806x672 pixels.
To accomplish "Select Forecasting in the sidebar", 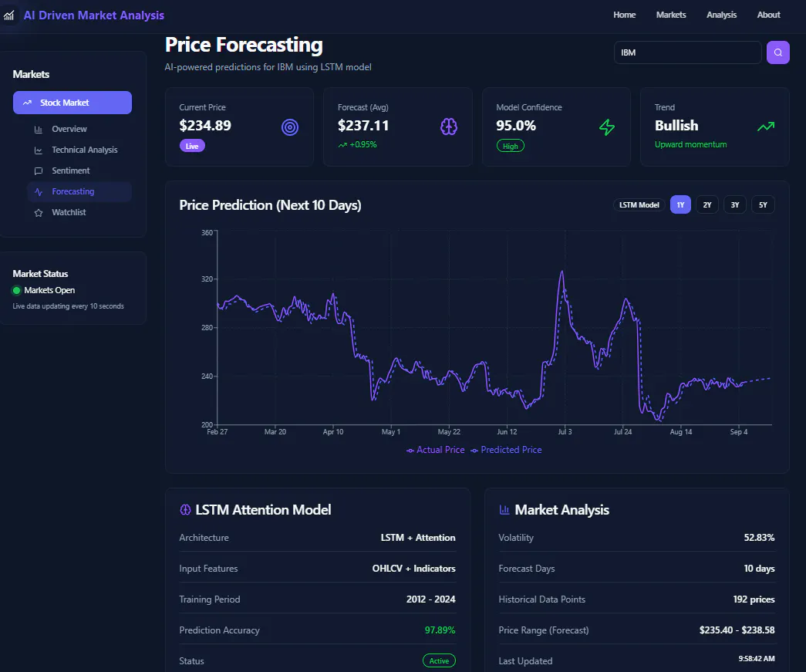I will click(79, 192).
